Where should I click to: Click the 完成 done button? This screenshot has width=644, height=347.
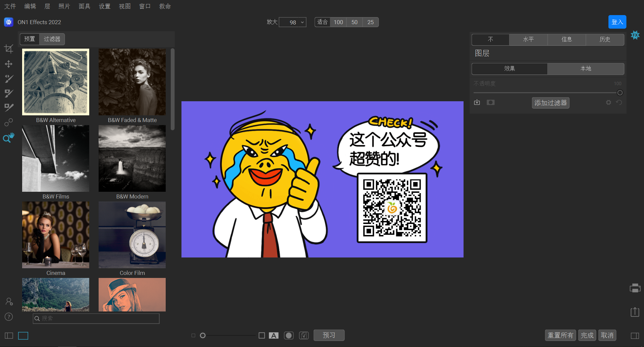(587, 335)
